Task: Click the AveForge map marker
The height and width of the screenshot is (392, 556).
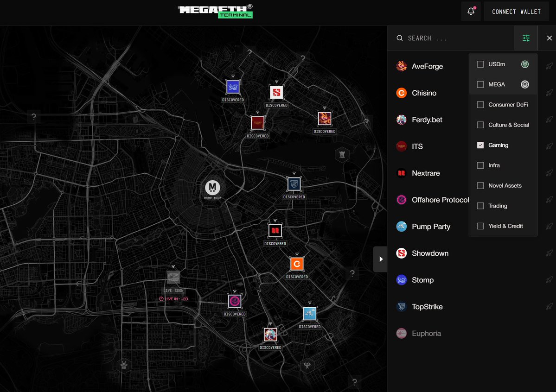Action: [x=325, y=119]
